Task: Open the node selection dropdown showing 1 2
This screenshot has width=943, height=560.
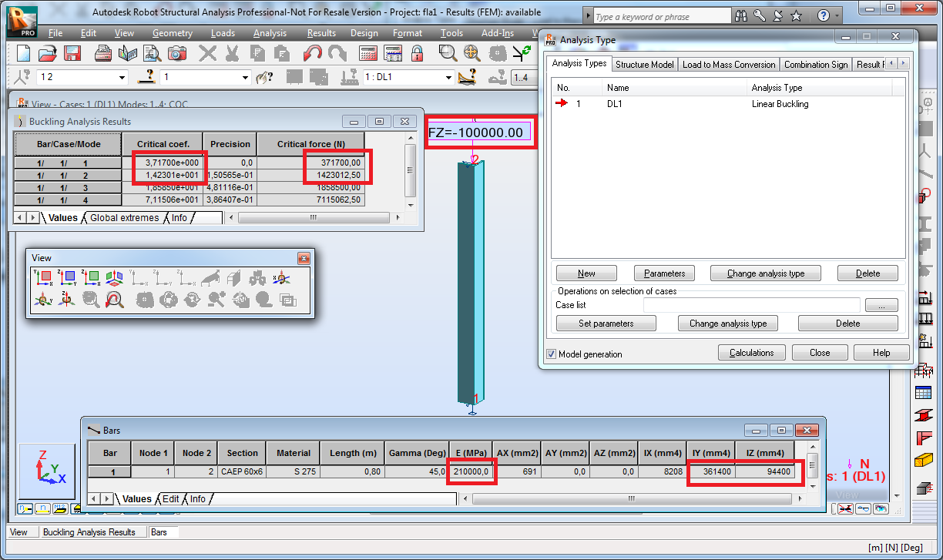Action: point(122,78)
